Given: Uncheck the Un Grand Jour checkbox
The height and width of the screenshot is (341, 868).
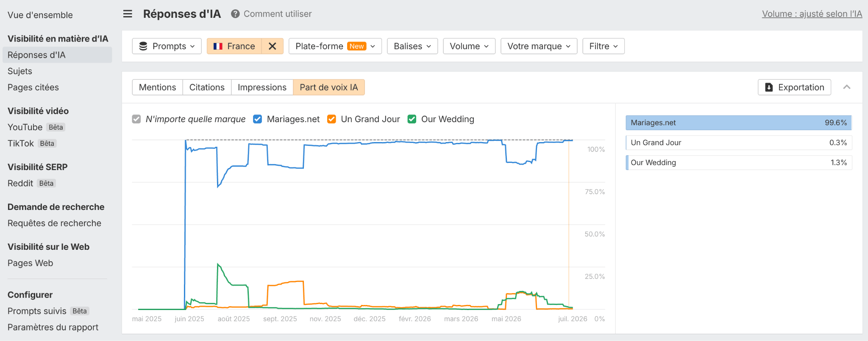Looking at the screenshot, I should pos(331,119).
